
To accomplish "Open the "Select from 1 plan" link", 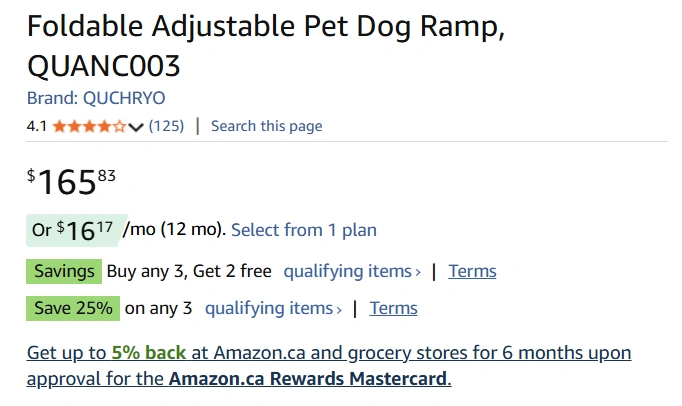I will click(x=304, y=230).
